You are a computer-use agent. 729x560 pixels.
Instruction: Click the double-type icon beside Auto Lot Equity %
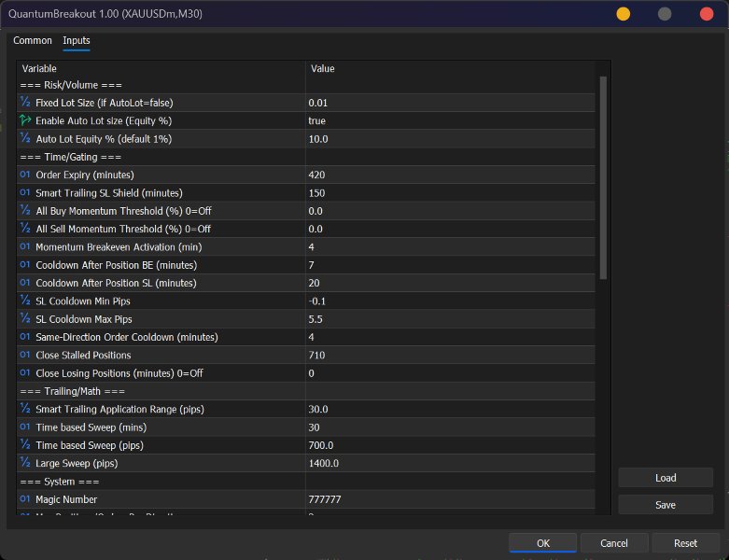(x=25, y=138)
